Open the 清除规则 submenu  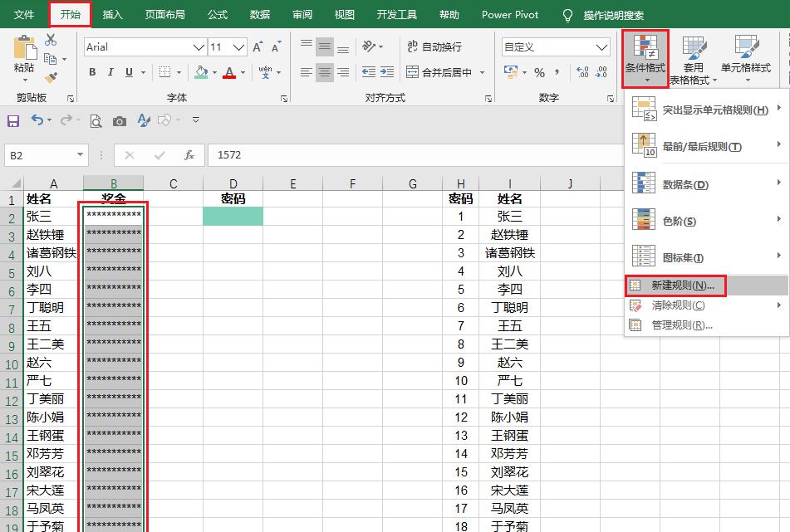pos(706,305)
